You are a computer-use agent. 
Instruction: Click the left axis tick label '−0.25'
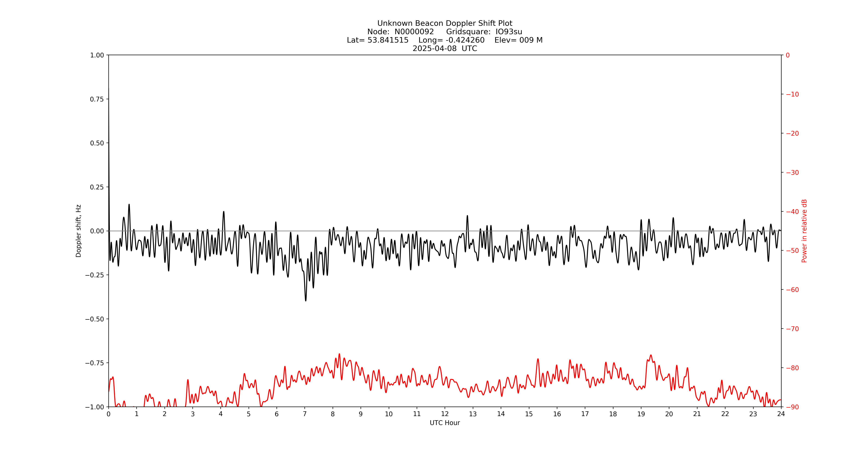click(x=94, y=275)
